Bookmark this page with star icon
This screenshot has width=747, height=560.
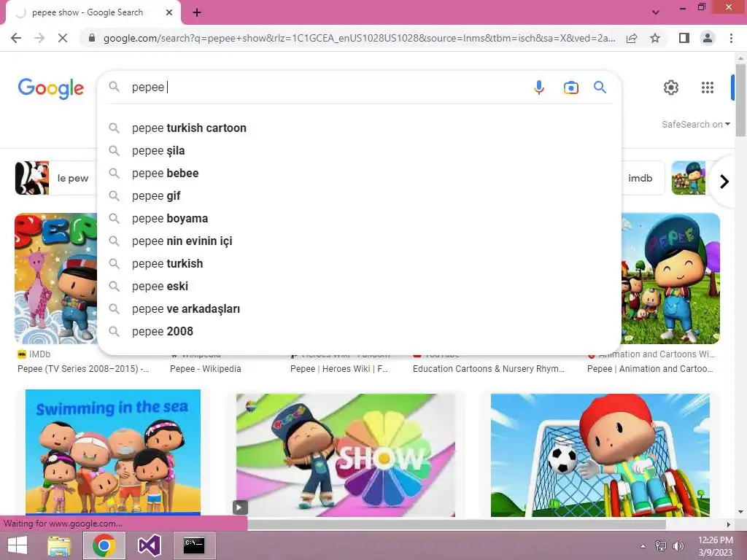tap(655, 38)
